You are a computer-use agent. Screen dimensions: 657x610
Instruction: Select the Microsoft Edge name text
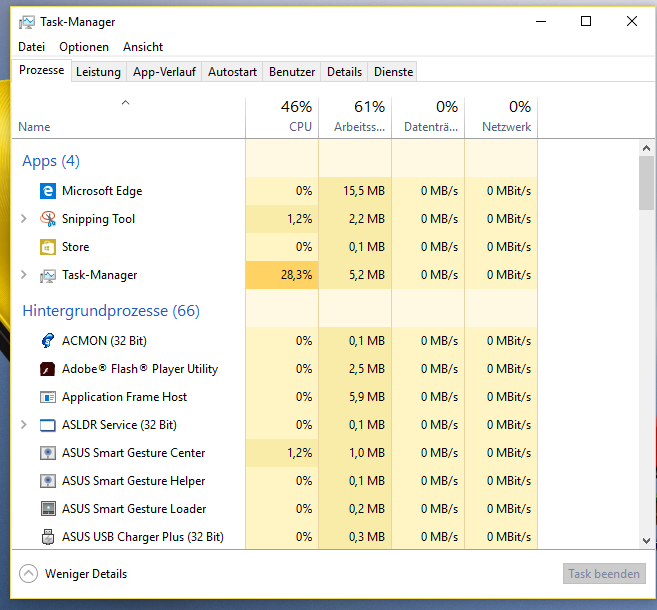click(x=102, y=191)
